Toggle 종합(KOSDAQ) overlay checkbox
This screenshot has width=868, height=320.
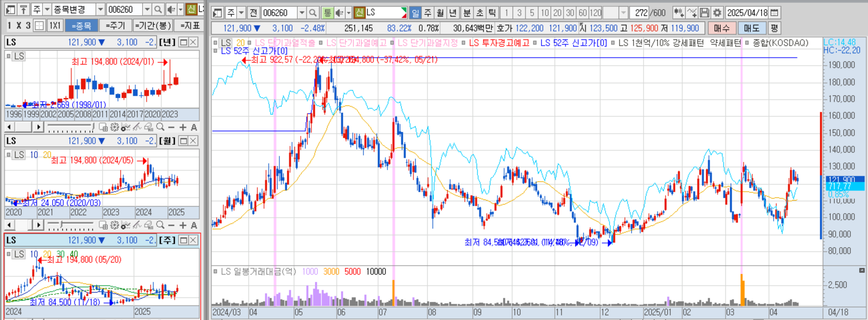tap(747, 43)
